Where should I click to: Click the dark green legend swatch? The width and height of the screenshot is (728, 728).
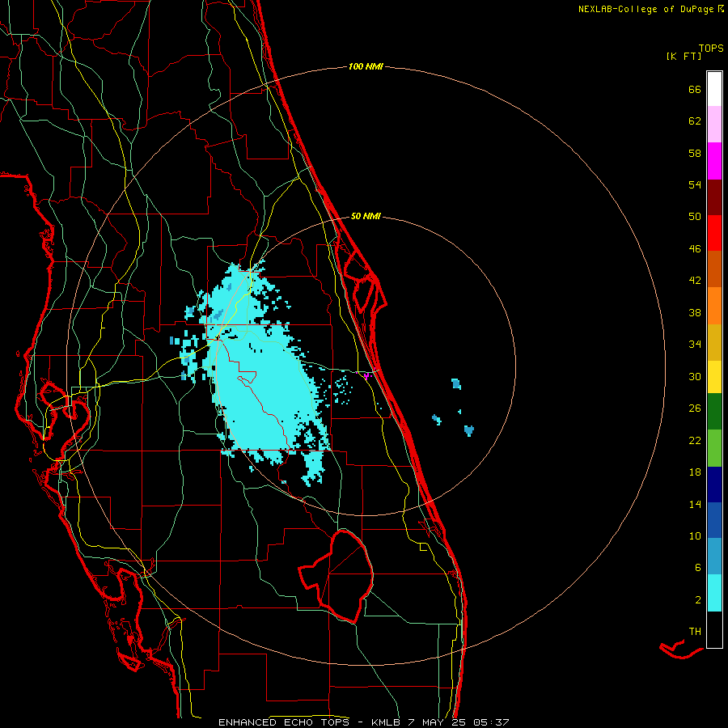tap(714, 412)
